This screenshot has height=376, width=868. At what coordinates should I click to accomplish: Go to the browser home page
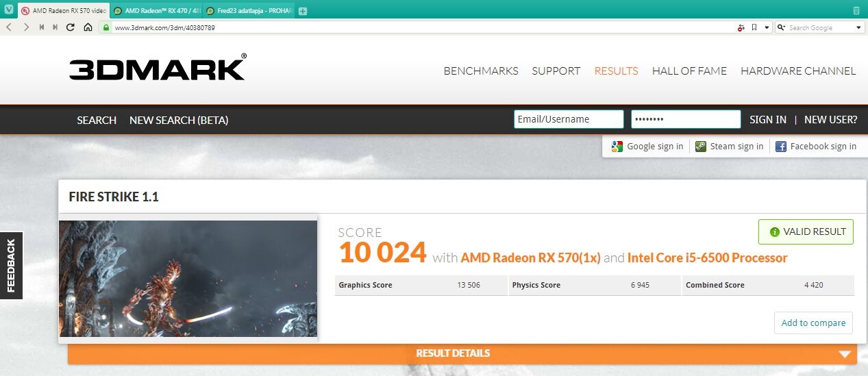(88, 27)
